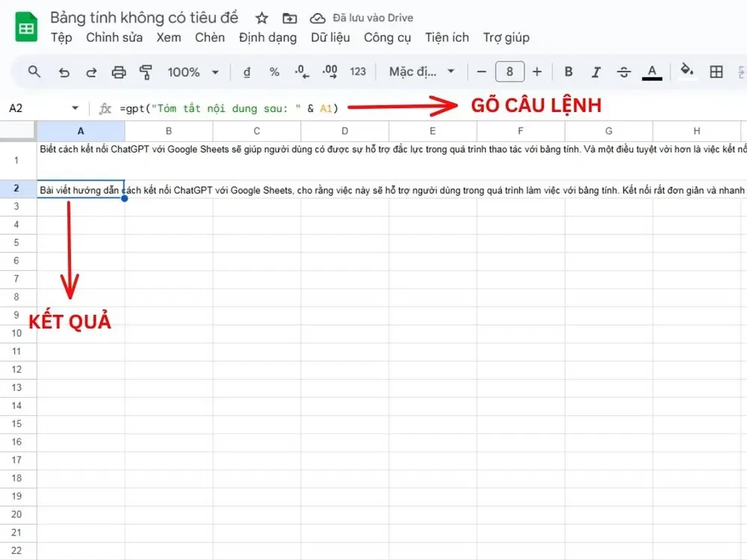Open the font family Mặc đị... dropdown

pyautogui.click(x=421, y=72)
